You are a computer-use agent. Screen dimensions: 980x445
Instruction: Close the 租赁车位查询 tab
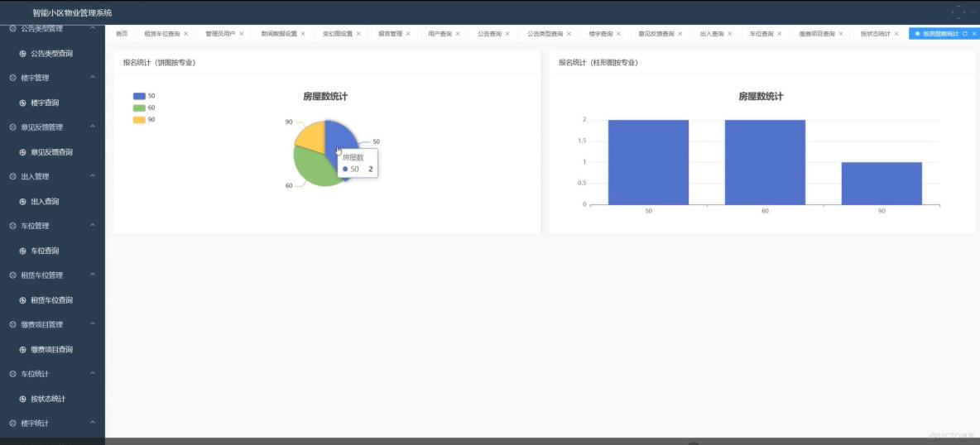(185, 34)
